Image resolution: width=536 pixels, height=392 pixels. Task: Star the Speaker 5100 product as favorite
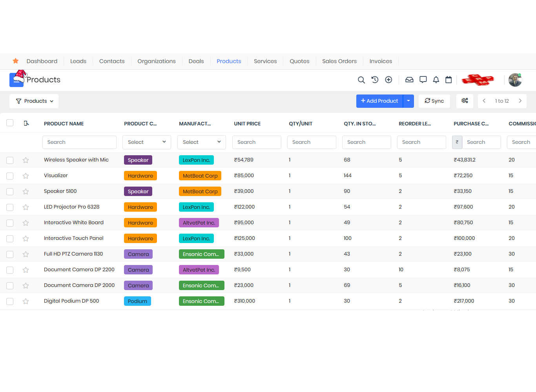point(26,191)
